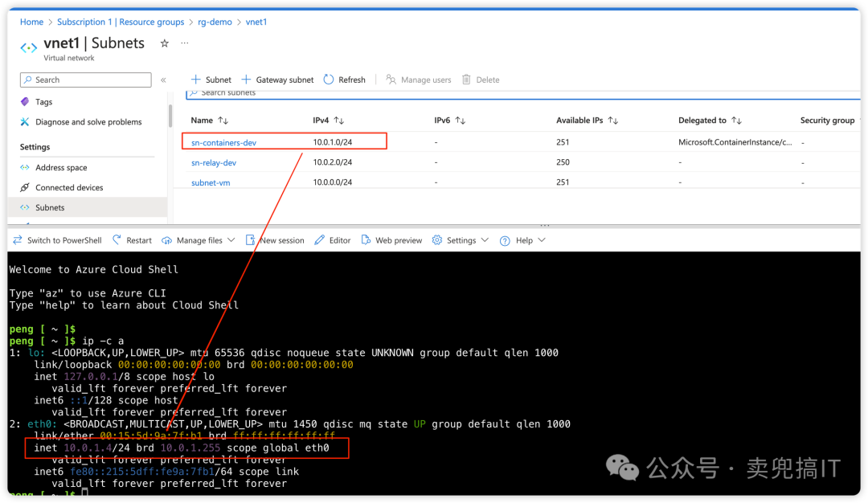Screen dimensions: 868x503
Task: Favorite vnet1 with the star icon
Action: click(x=165, y=43)
